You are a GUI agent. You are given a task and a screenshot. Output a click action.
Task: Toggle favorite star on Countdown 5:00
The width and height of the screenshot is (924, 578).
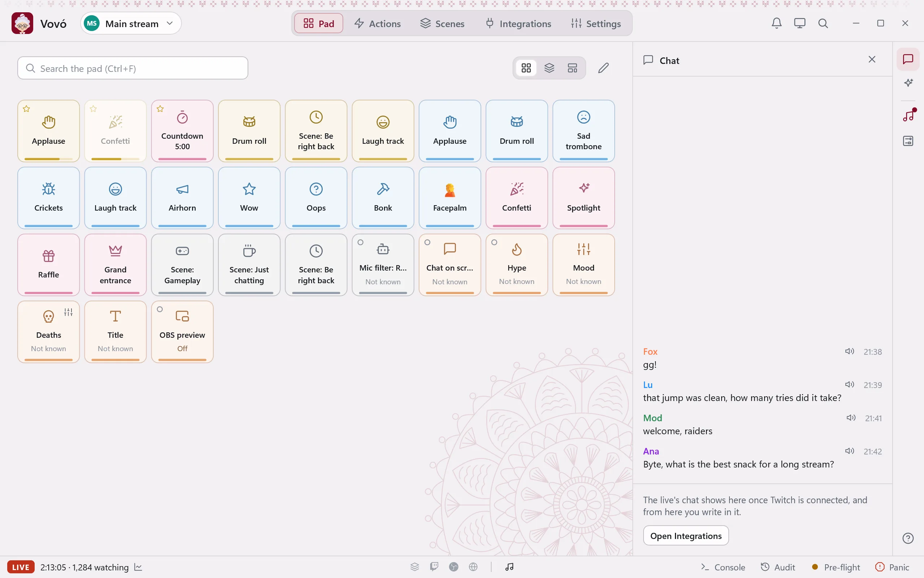(x=160, y=109)
